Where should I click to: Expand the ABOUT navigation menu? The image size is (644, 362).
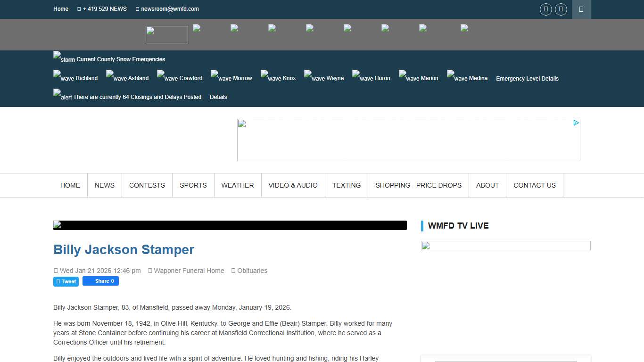[x=487, y=185]
